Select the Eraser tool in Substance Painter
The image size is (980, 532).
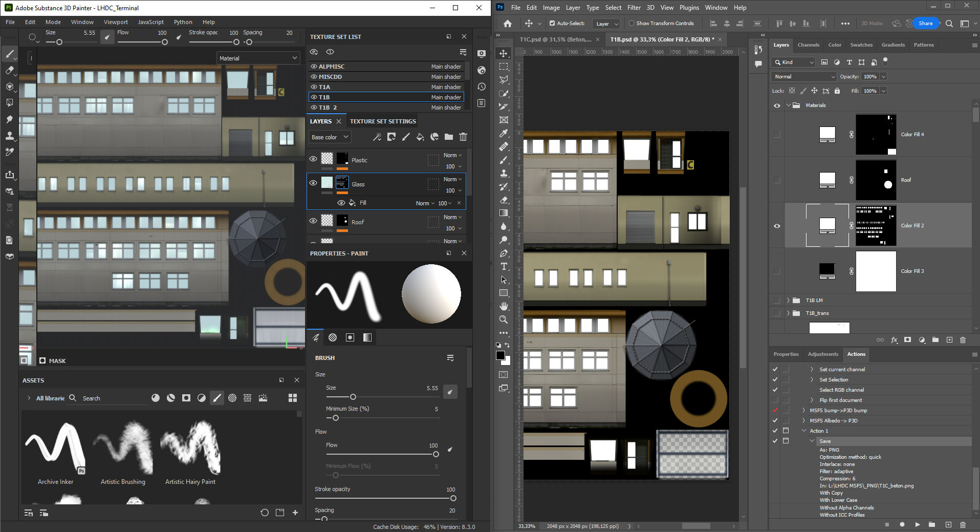(10, 71)
